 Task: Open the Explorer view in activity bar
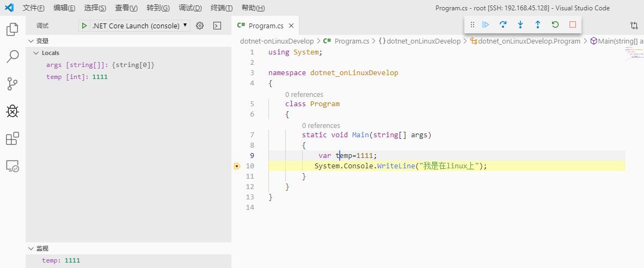tap(12, 29)
